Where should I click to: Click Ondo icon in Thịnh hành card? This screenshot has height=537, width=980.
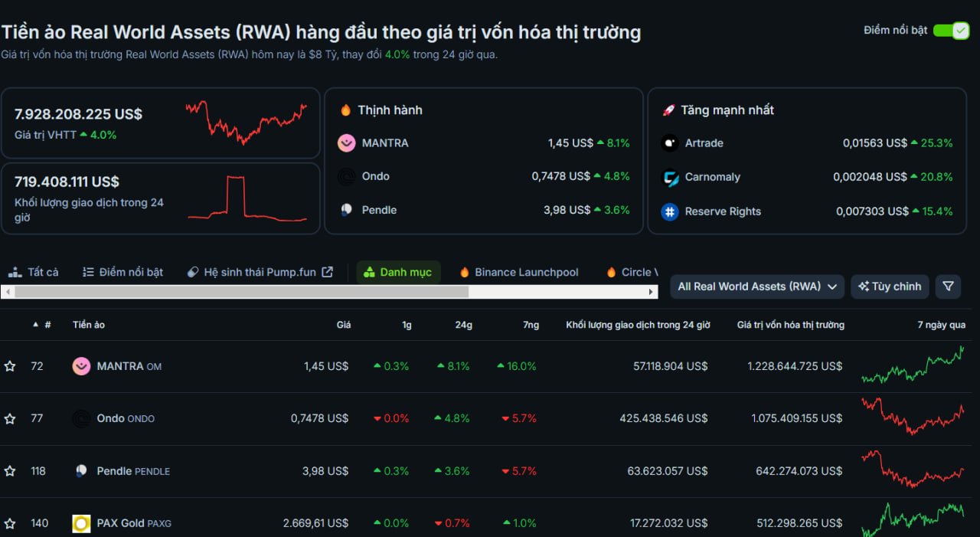pyautogui.click(x=347, y=177)
